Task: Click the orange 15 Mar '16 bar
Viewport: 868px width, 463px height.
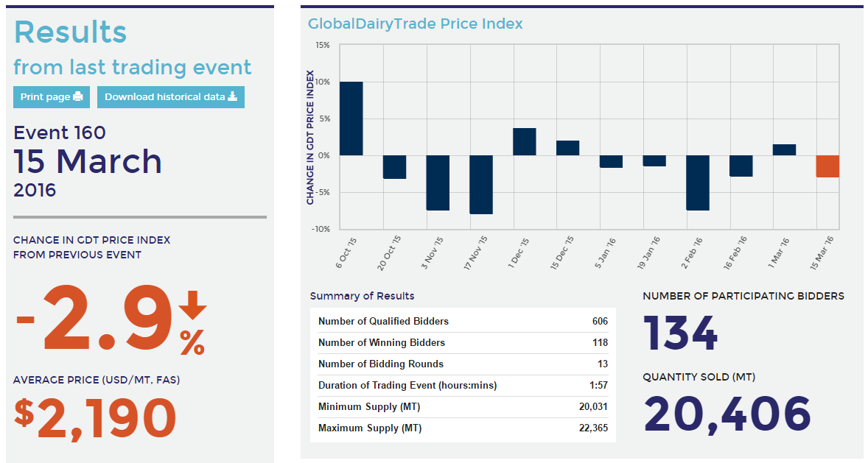Action: [x=827, y=166]
